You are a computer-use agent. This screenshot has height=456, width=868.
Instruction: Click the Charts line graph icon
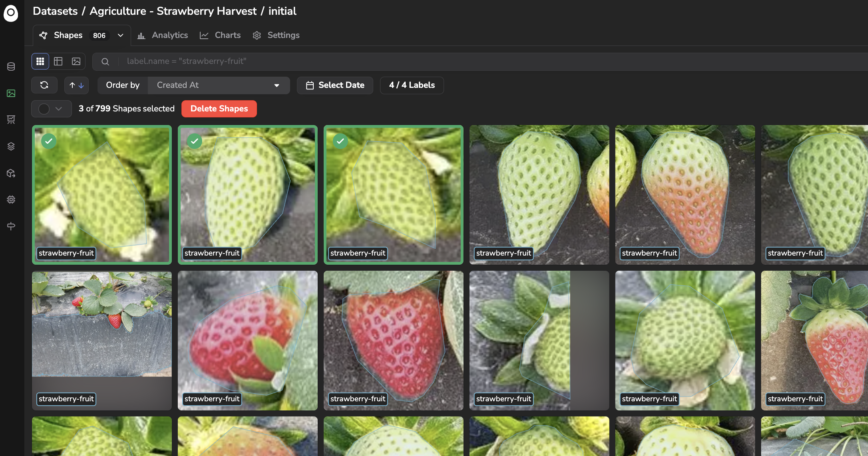click(x=204, y=36)
